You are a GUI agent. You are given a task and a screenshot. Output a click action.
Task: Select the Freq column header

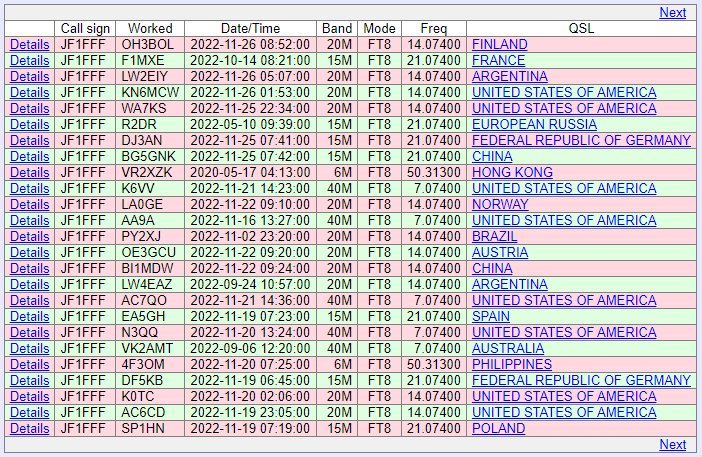(x=434, y=29)
